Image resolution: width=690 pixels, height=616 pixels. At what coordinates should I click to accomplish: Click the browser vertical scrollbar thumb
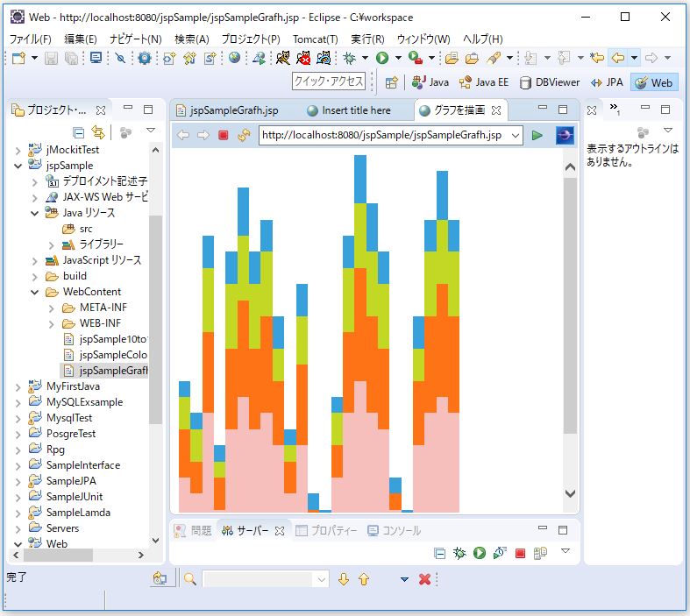point(570,306)
